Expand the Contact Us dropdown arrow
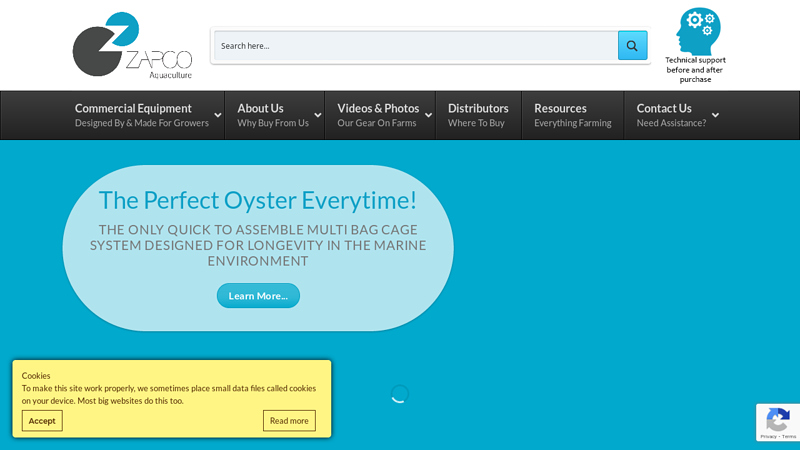The height and width of the screenshot is (450, 800). coord(715,115)
